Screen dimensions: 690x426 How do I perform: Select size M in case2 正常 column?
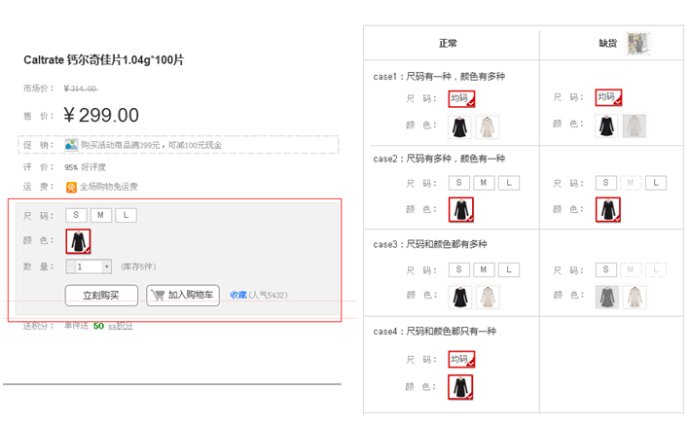[x=484, y=183]
